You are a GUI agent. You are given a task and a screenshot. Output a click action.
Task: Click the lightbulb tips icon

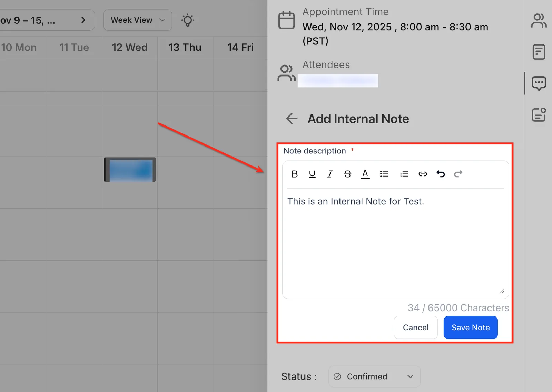click(x=188, y=20)
